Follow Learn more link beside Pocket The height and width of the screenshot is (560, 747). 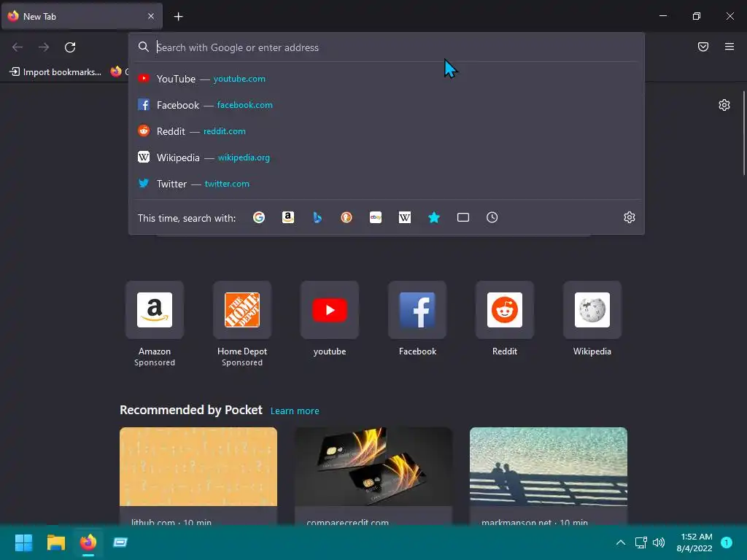coord(295,411)
